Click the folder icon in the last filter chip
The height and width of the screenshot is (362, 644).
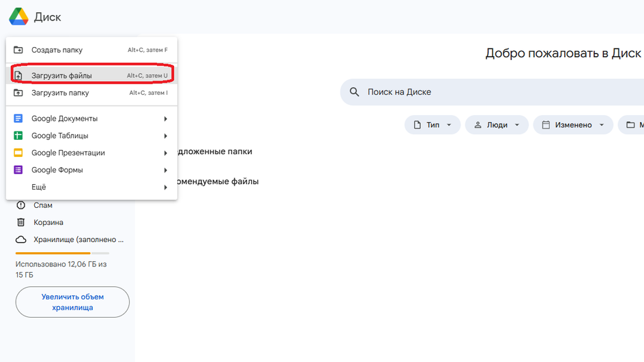pos(630,125)
